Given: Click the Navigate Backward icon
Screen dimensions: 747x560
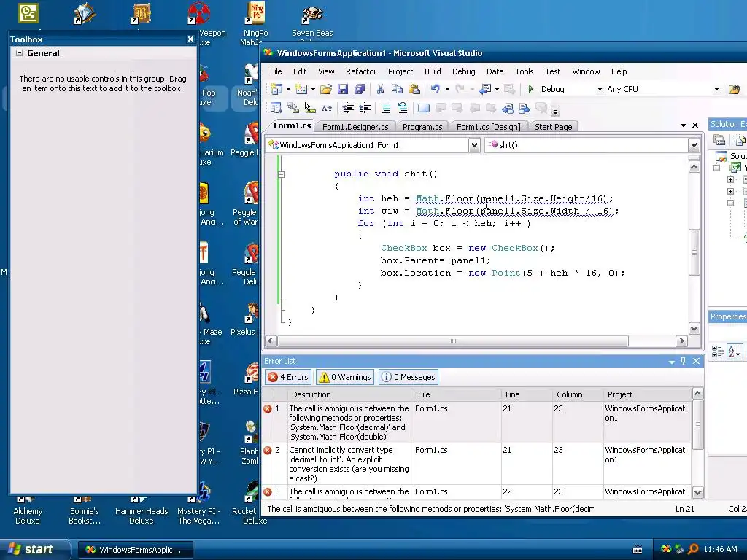Looking at the screenshot, I should 485,89.
